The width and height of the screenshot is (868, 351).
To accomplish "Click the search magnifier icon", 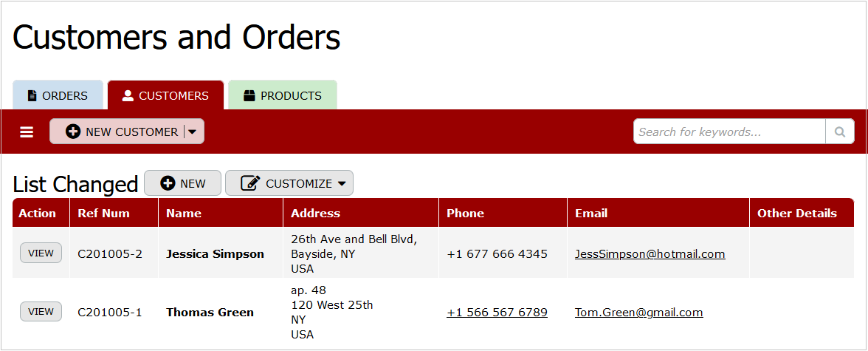I will pos(839,132).
